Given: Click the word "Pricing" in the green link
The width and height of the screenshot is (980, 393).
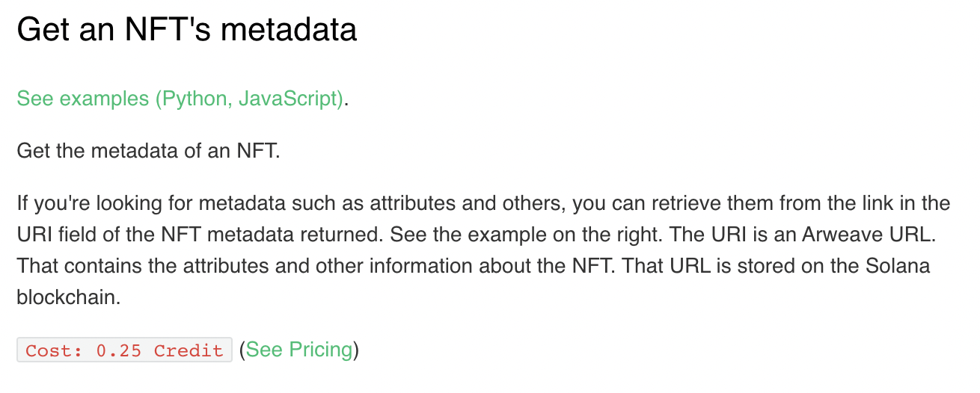Looking at the screenshot, I should pos(321,350).
